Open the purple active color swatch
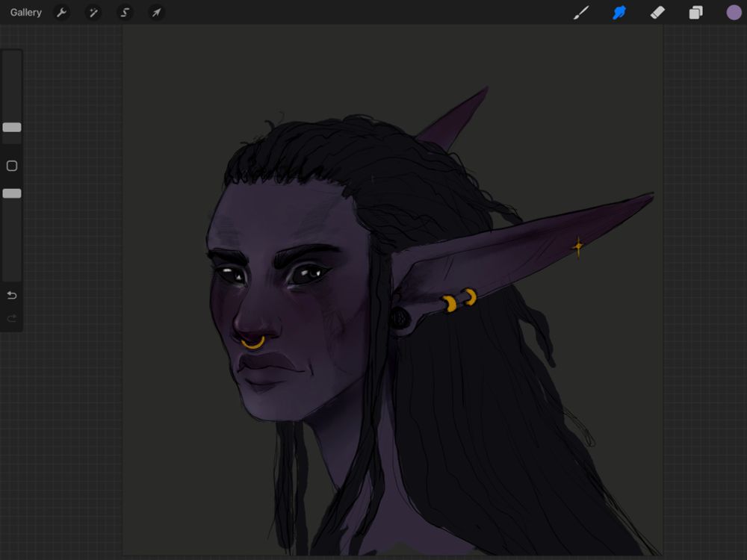747x560 pixels. pos(734,13)
